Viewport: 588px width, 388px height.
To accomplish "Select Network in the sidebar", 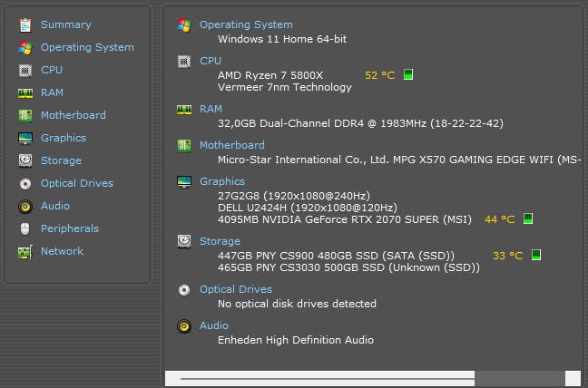I will [63, 251].
